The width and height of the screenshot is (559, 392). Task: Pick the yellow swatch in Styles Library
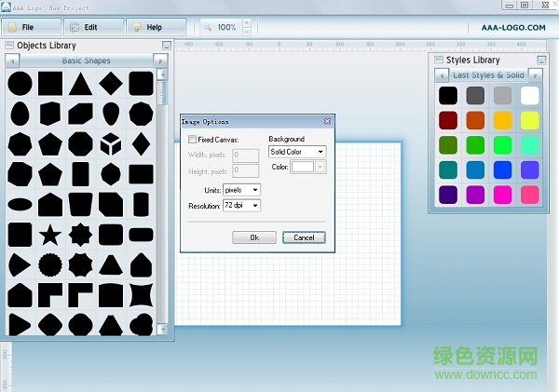(x=529, y=120)
